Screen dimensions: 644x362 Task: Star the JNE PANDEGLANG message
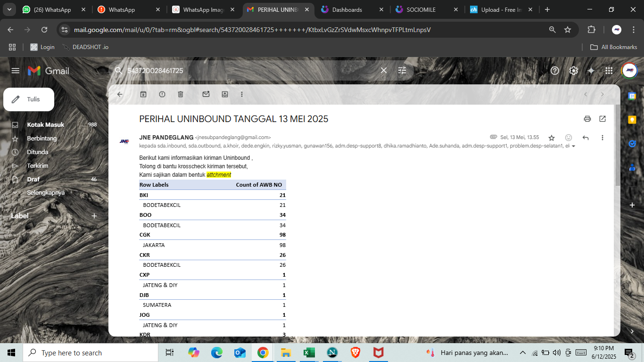click(552, 138)
